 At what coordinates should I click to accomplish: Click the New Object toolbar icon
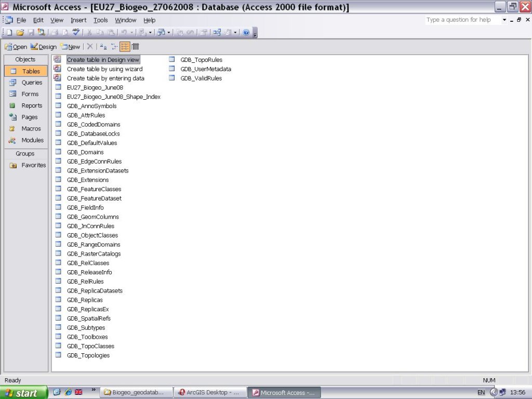228,32
